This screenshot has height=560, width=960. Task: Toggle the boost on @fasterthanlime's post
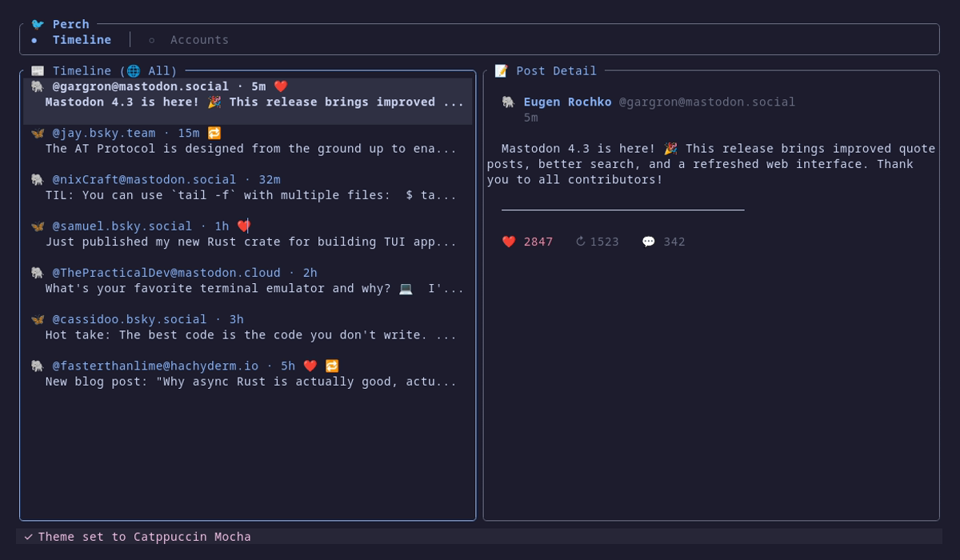(x=331, y=366)
